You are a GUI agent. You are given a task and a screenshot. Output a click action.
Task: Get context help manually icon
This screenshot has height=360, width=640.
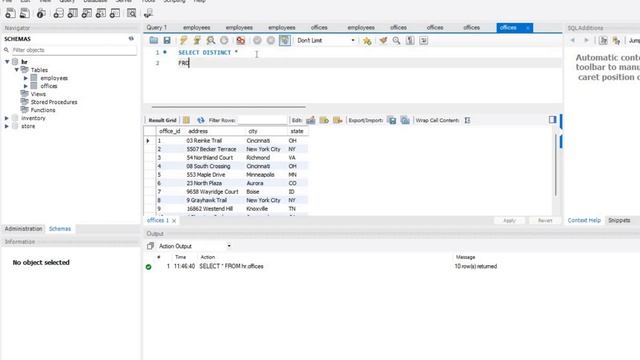click(616, 40)
